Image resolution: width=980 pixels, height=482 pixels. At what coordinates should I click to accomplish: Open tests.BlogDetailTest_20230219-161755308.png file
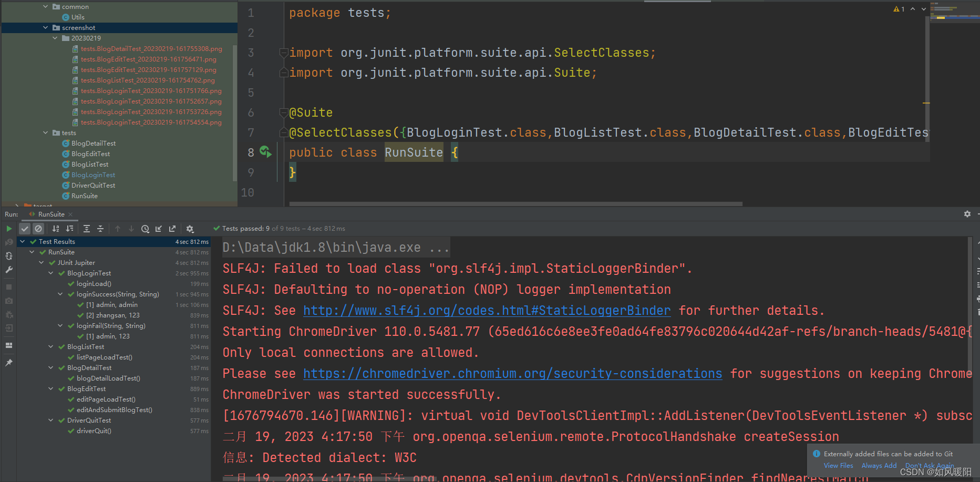tap(151, 49)
